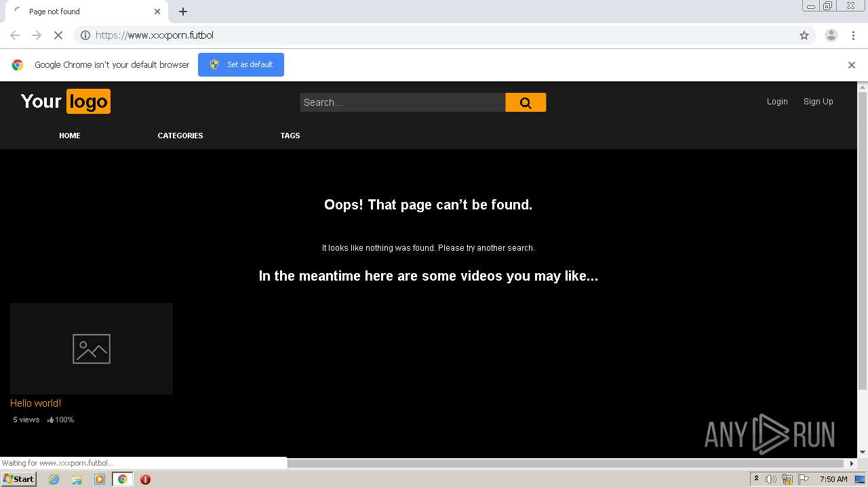Stop loading the page with the X icon
This screenshot has height=488, width=868.
click(58, 35)
